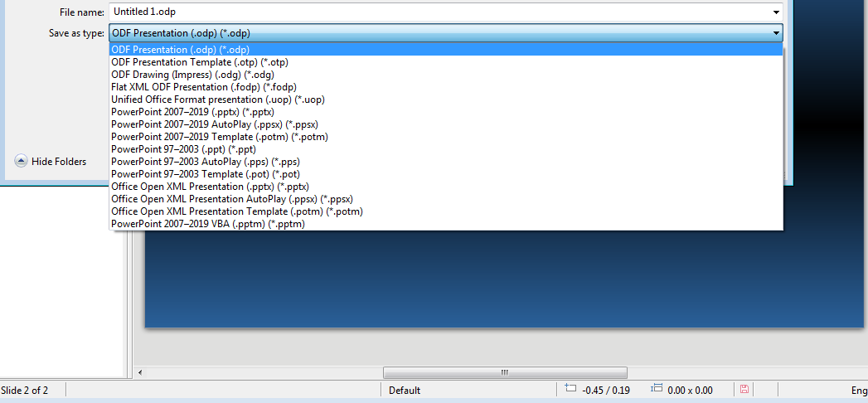Click into the File name text field
This screenshot has height=403, width=868.
pos(439,12)
